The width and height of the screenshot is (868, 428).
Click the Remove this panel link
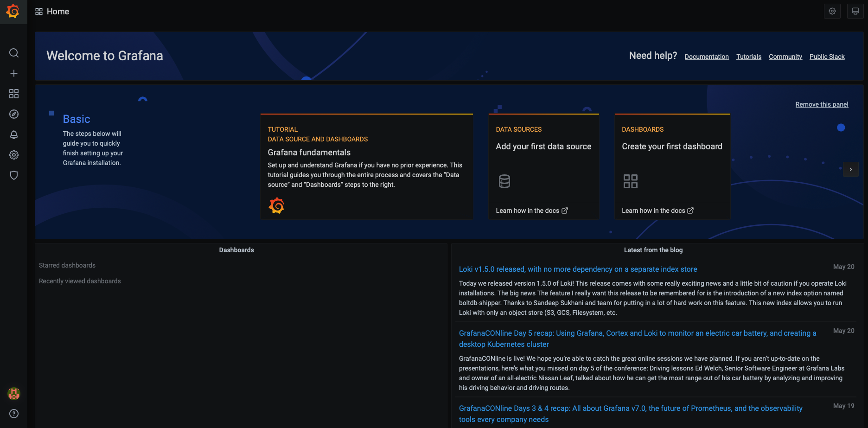822,104
